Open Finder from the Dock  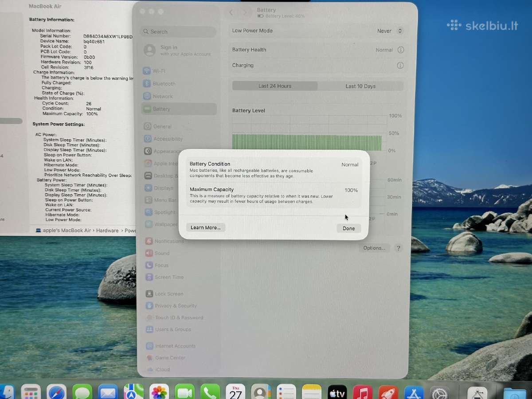pyautogui.click(x=6, y=393)
